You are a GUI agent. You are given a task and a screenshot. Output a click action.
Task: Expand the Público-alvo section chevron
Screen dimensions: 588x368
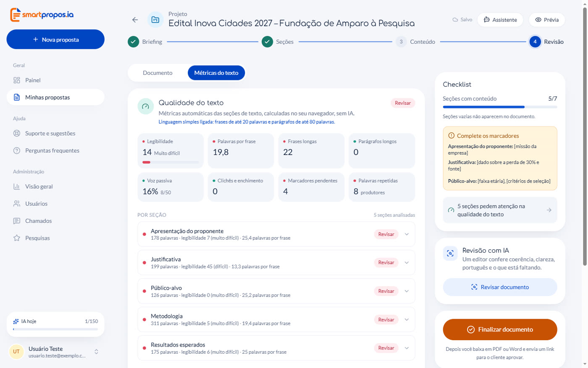tap(407, 291)
